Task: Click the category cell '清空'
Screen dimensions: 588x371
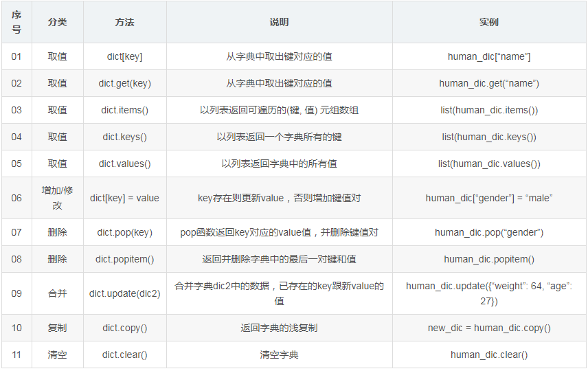Action: tap(58, 355)
